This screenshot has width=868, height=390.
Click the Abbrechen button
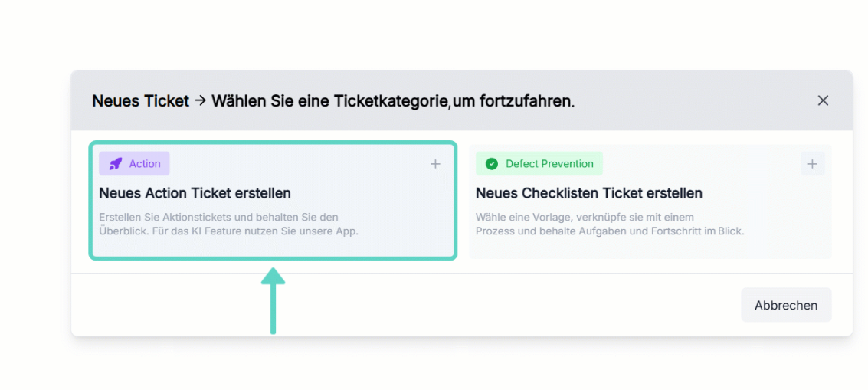(786, 305)
